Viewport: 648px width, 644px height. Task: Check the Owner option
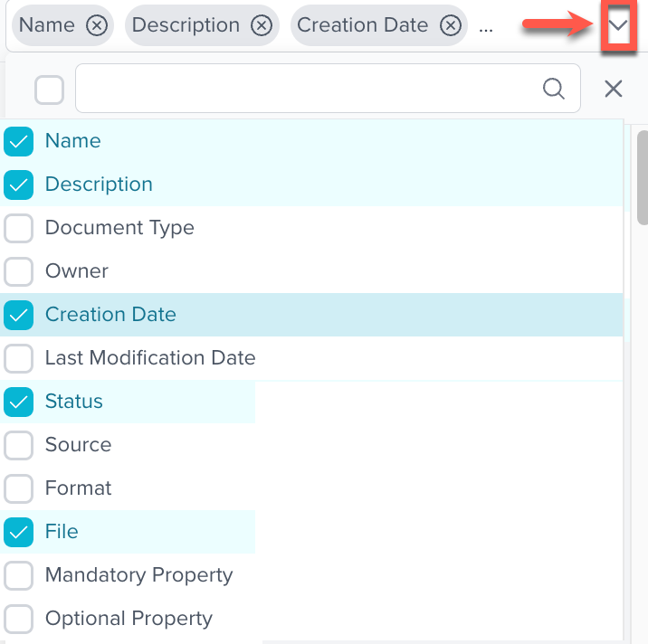pos(19,271)
